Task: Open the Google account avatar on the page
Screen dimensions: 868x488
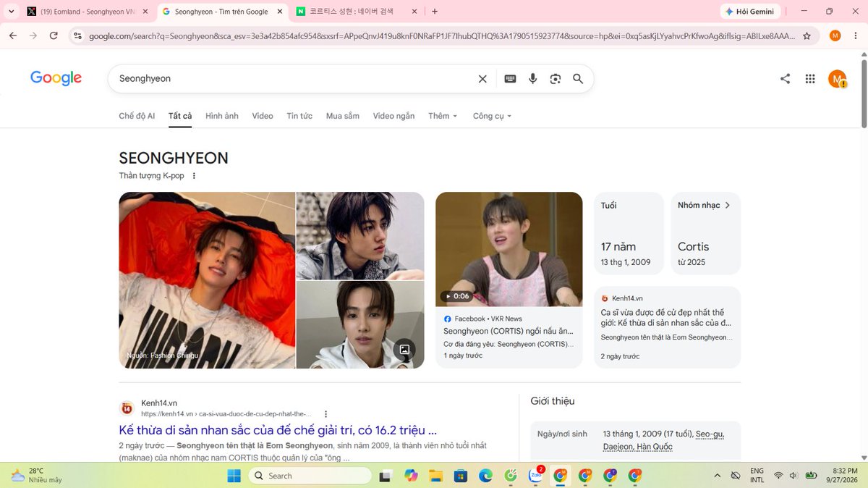Action: tap(837, 79)
